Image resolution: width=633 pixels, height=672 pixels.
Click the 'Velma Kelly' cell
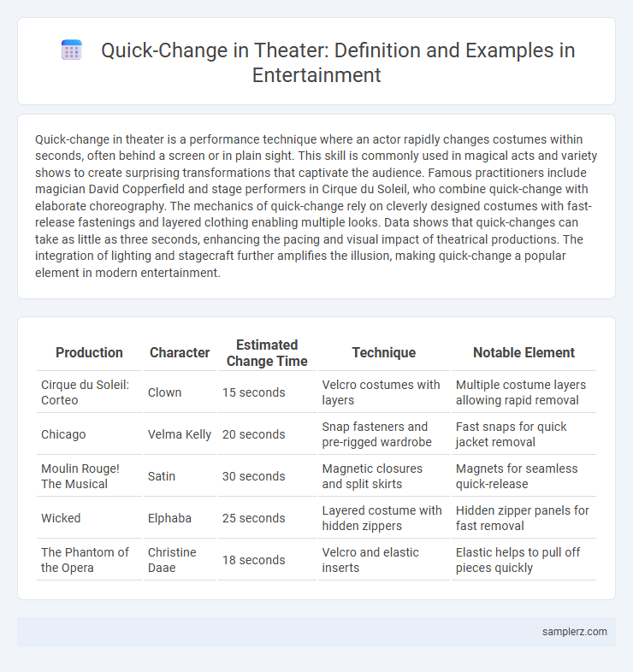[x=180, y=434]
